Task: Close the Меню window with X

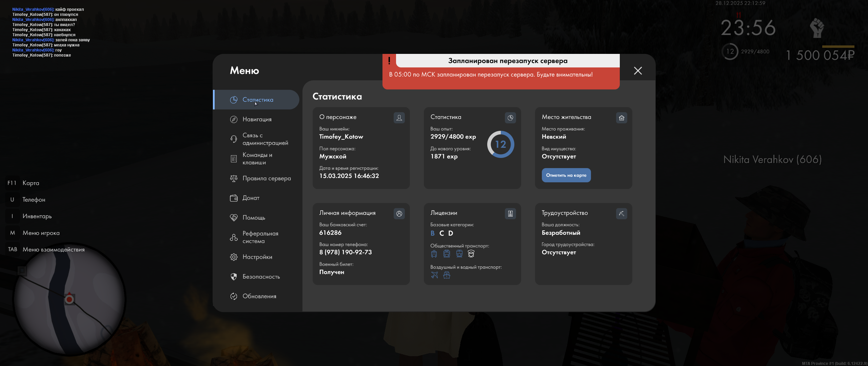Action: [x=638, y=70]
